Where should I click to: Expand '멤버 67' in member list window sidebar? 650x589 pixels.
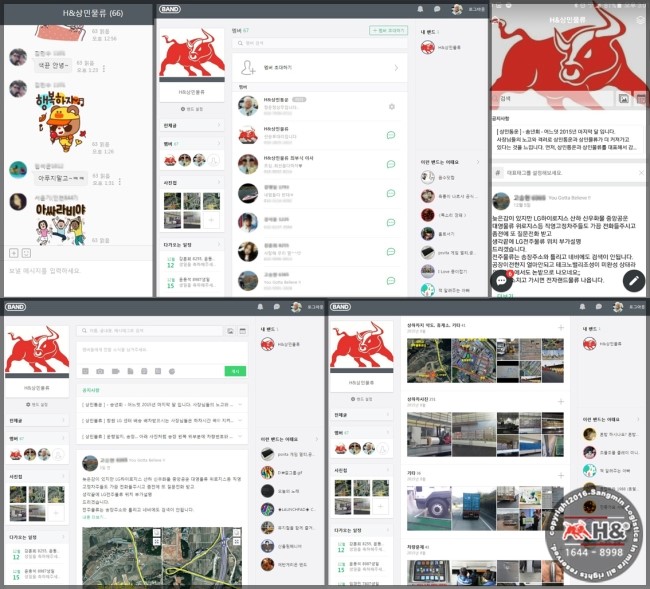(x=192, y=143)
